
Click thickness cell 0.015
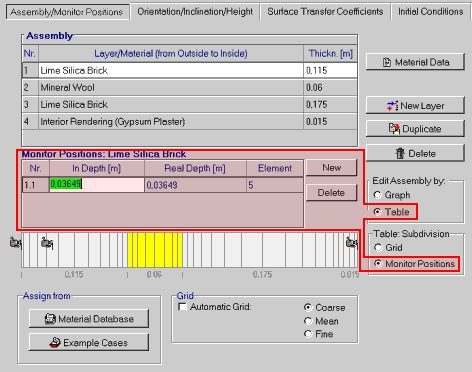(x=330, y=122)
